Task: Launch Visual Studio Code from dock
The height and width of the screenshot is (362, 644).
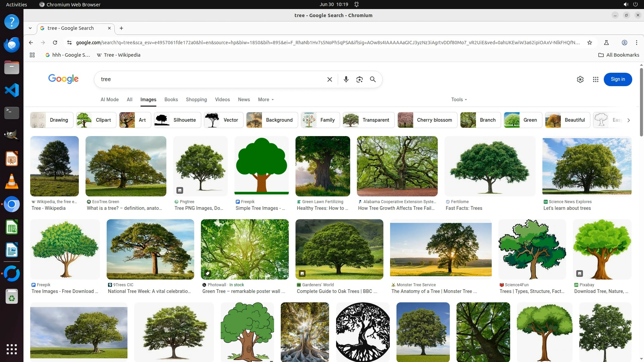Action: pyautogui.click(x=12, y=90)
